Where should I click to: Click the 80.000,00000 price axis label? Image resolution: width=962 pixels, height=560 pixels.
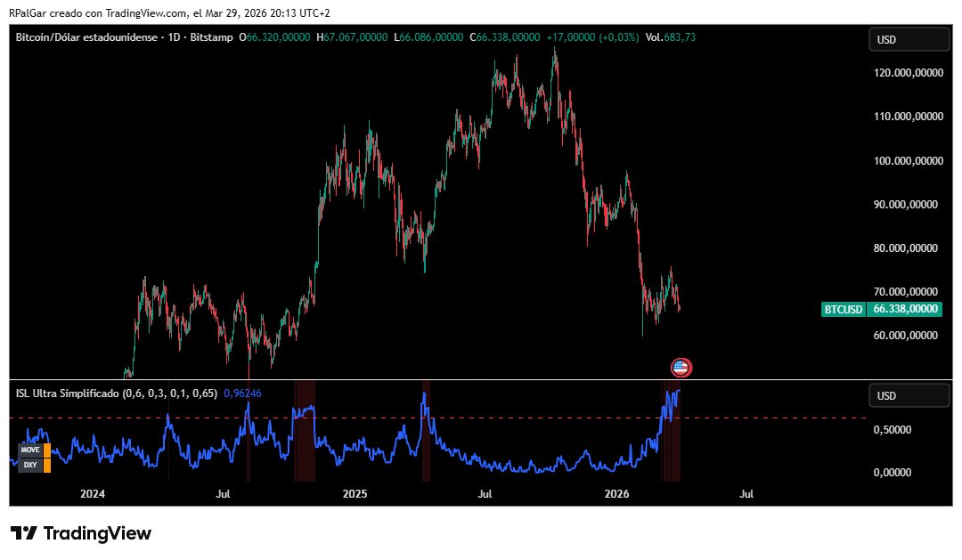click(x=906, y=248)
